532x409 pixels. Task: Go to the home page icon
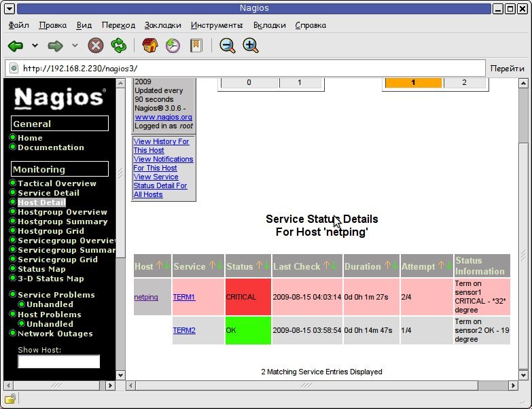pos(150,45)
